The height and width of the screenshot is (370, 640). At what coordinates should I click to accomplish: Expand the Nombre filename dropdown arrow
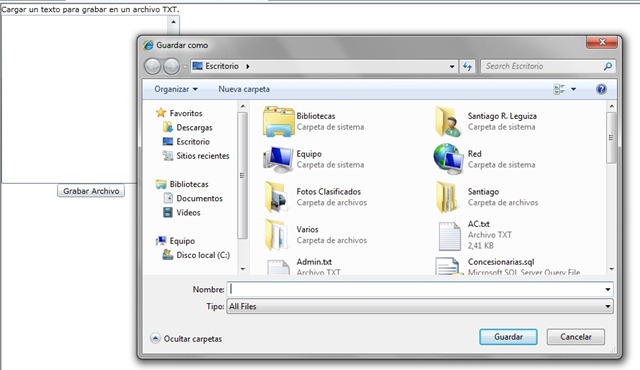[x=608, y=289]
